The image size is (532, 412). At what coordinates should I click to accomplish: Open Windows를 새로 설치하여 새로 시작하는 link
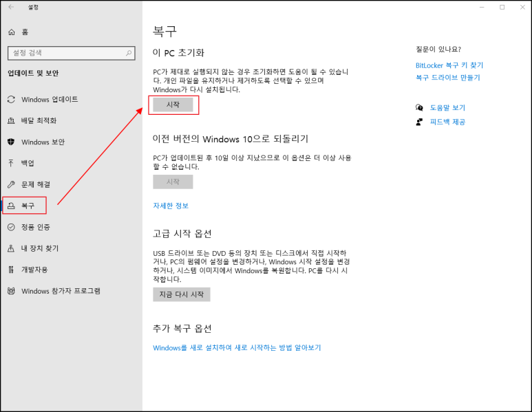(x=237, y=348)
